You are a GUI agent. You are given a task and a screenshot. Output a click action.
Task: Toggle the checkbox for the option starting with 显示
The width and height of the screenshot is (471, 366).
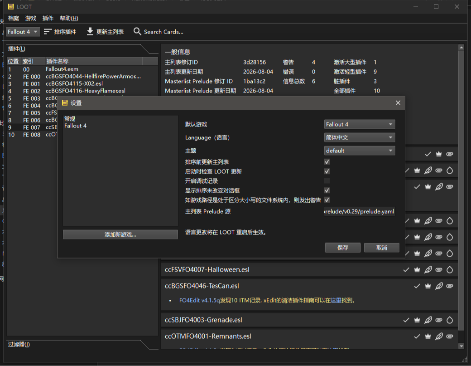click(x=327, y=190)
